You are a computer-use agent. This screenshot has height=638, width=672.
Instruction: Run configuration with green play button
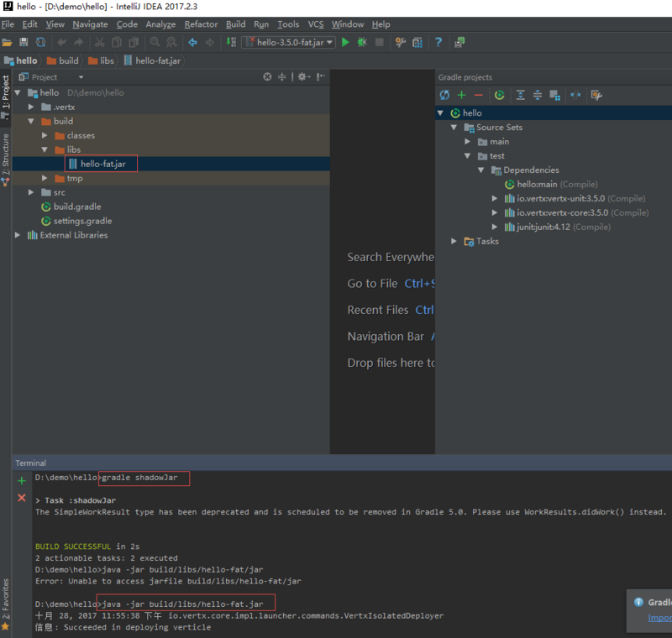coord(345,42)
